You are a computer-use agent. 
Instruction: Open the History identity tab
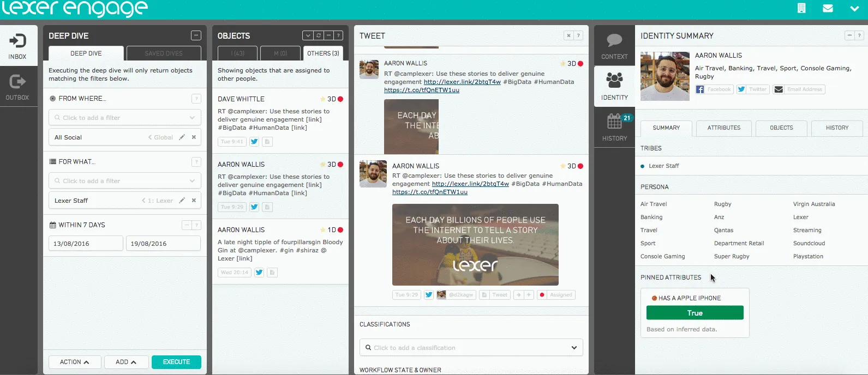pyautogui.click(x=837, y=128)
